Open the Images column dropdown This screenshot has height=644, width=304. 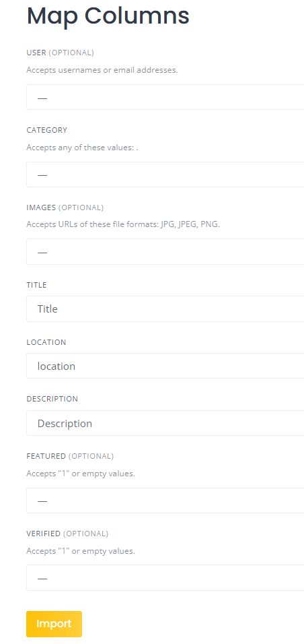[x=165, y=252]
